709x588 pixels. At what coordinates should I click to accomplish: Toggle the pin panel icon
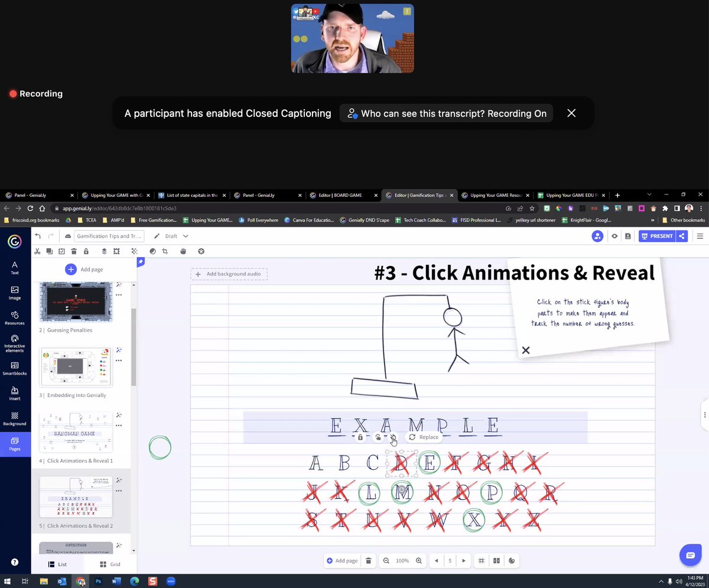coord(141,261)
